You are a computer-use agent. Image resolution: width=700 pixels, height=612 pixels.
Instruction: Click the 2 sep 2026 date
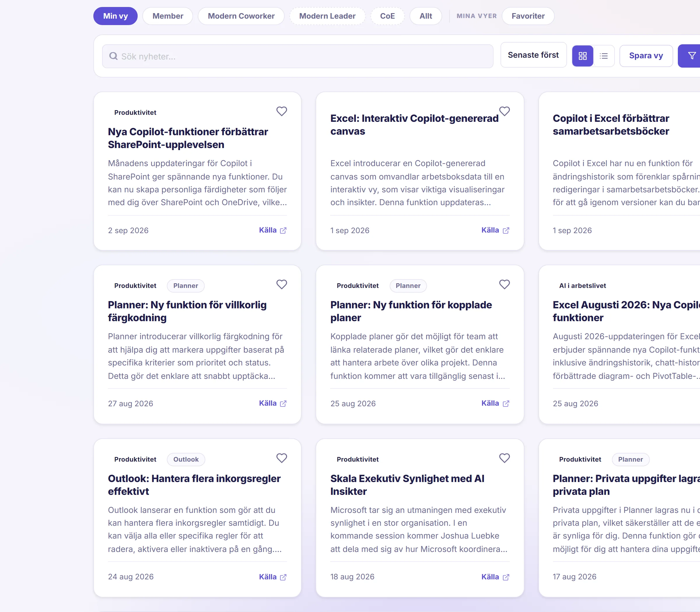[128, 231]
